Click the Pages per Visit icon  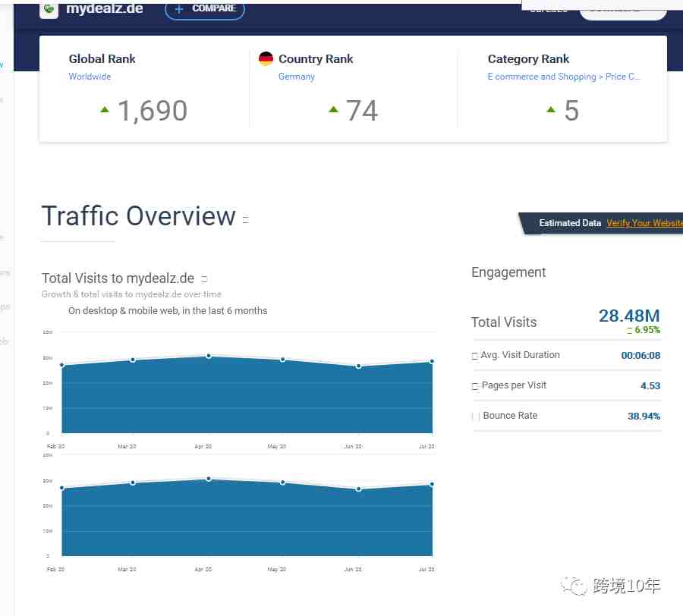(x=475, y=386)
